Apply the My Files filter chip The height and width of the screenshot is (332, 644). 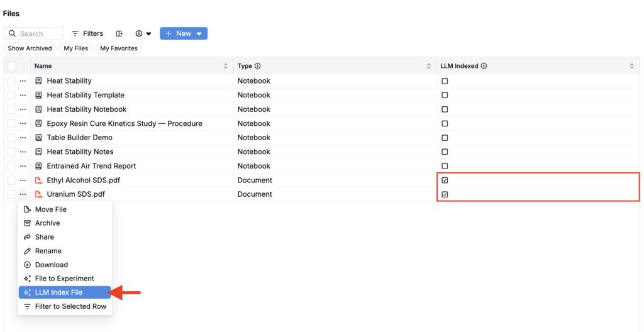(x=76, y=48)
